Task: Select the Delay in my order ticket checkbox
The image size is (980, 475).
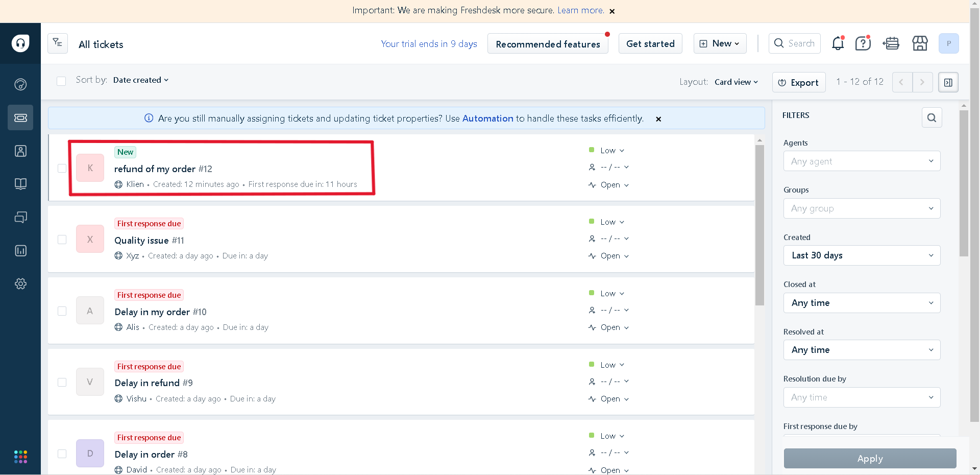Action: coord(62,311)
